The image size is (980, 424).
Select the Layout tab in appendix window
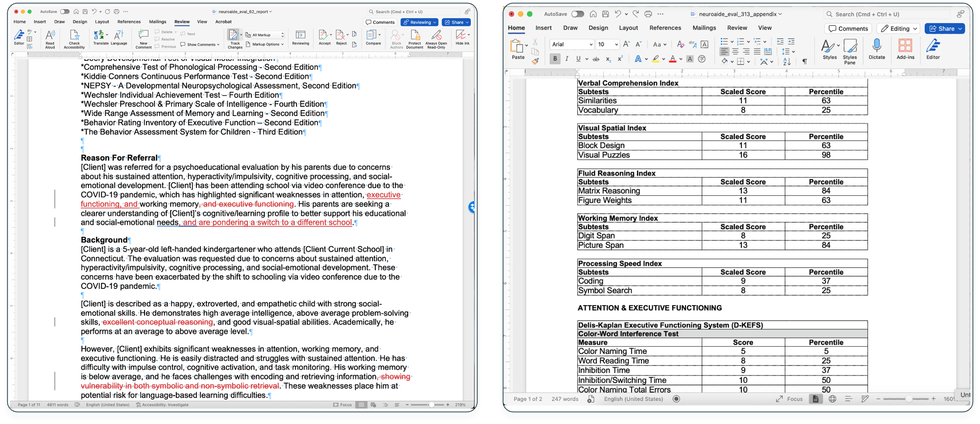628,28
